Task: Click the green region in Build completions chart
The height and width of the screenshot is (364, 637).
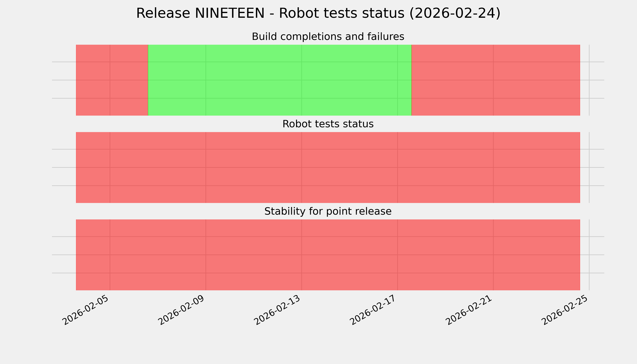Action: point(280,80)
